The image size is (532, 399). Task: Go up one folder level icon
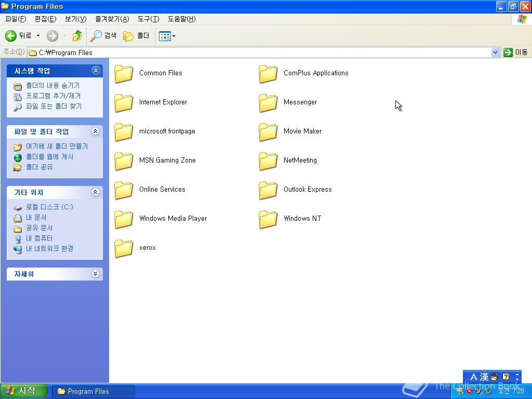pos(77,36)
